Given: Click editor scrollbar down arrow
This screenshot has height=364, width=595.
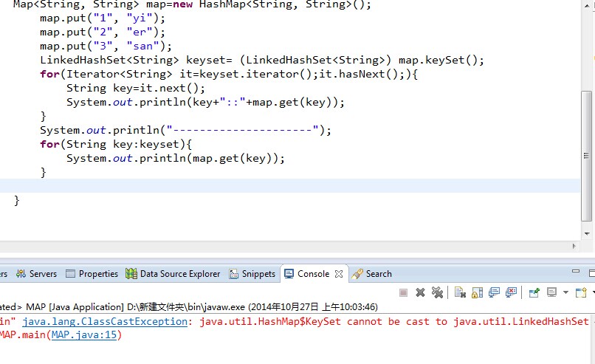Looking at the screenshot, I should [587, 234].
